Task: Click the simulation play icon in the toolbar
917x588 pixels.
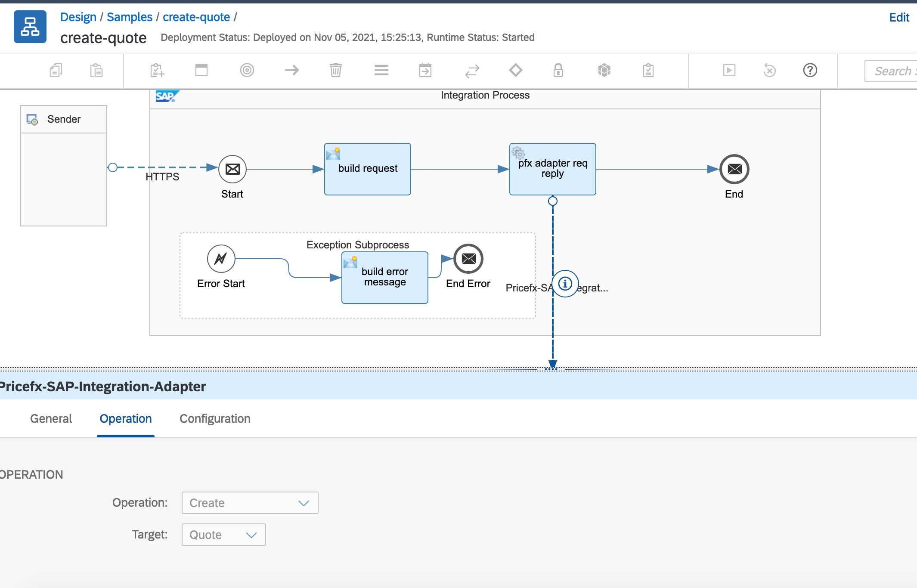Action: (x=729, y=70)
